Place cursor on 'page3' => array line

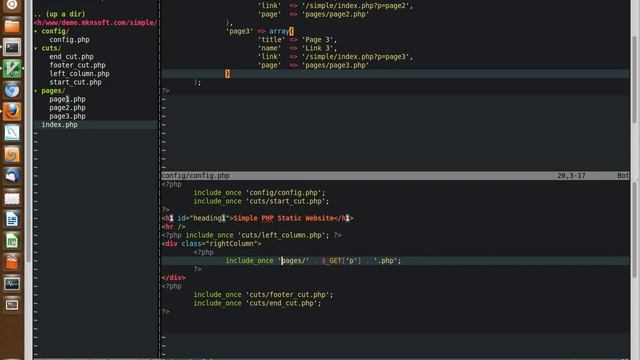(260, 31)
